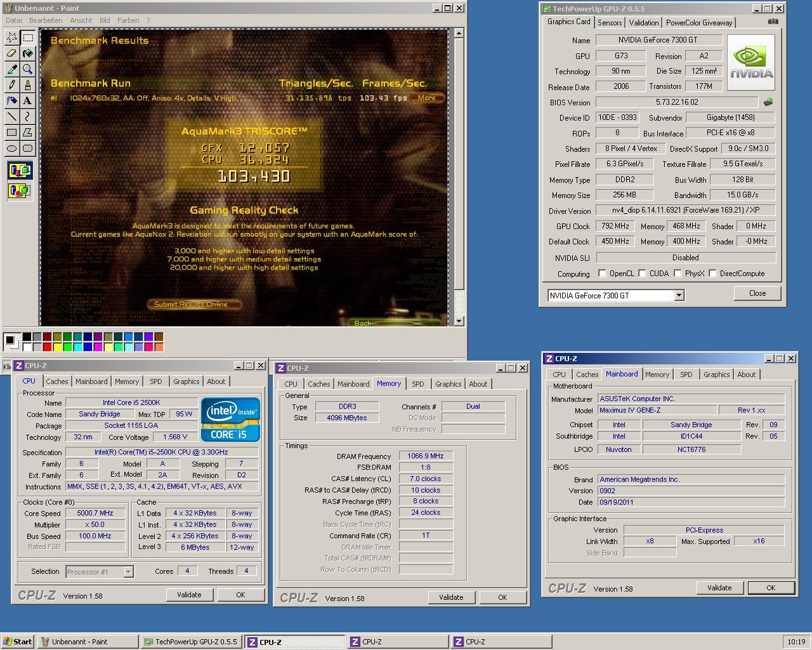The width and height of the screenshot is (812, 650).
Task: Open the Datei menu in Paint
Action: point(13,20)
